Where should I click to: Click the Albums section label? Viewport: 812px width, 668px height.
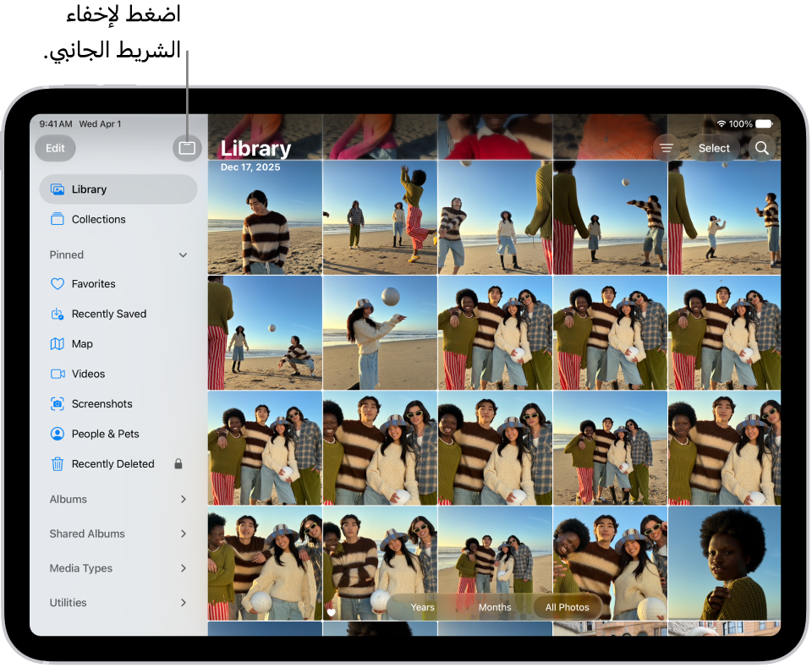click(x=69, y=499)
